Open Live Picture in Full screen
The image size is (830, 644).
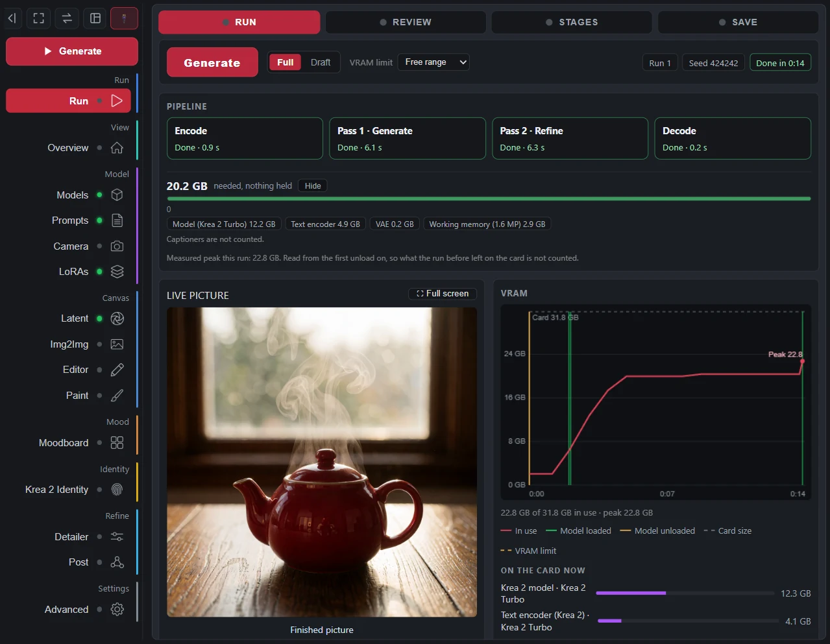pyautogui.click(x=443, y=294)
